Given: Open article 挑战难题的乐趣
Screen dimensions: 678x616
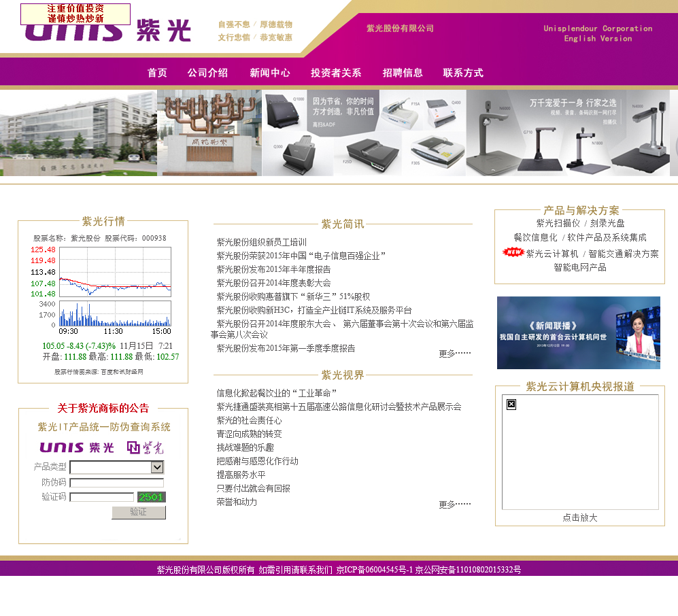Looking at the screenshot, I should point(245,447).
